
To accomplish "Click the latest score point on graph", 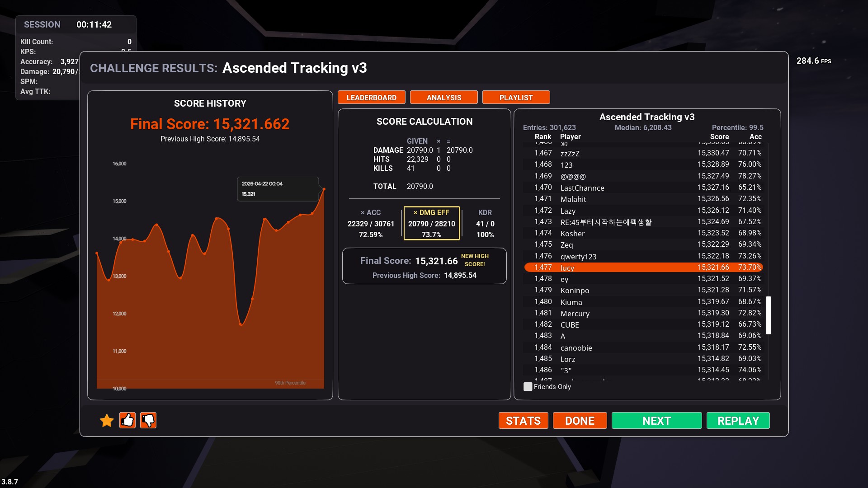I will tap(324, 189).
